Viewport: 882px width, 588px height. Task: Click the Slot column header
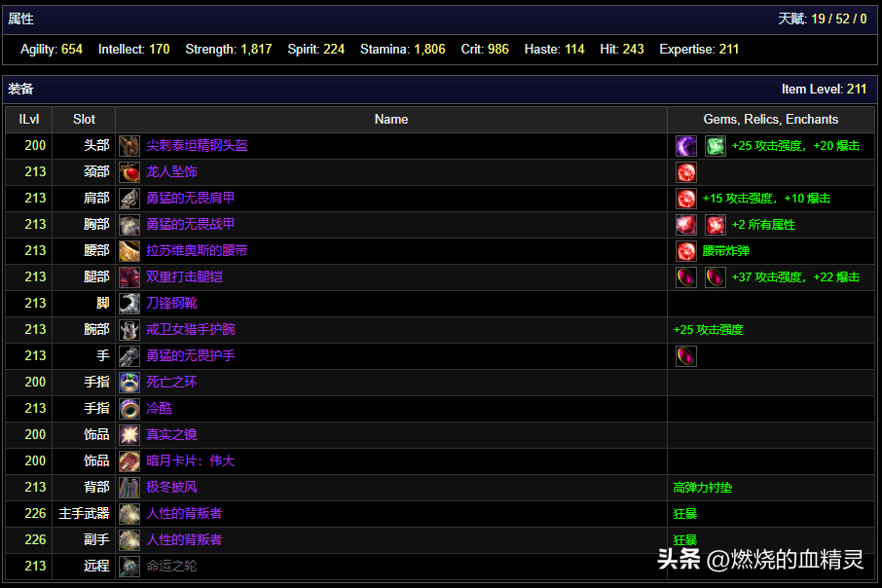(x=84, y=120)
